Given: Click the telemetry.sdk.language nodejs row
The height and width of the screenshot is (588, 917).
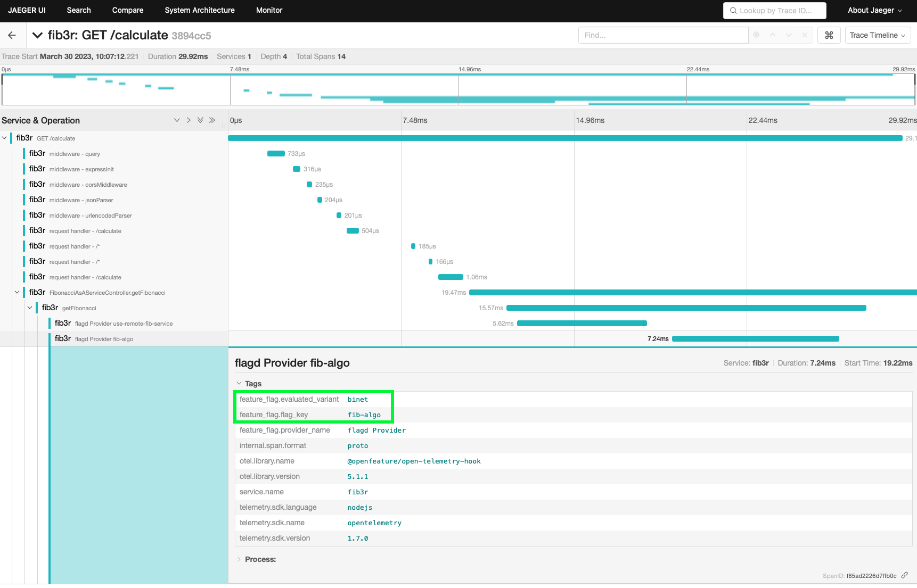Looking at the screenshot, I should pos(574,507).
